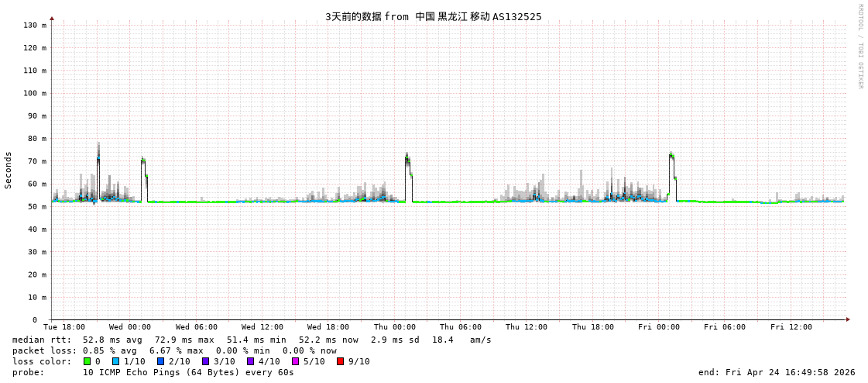This screenshot has width=868, height=383.
Task: Click the Tue 18:00 time axis label
Action: [x=64, y=327]
